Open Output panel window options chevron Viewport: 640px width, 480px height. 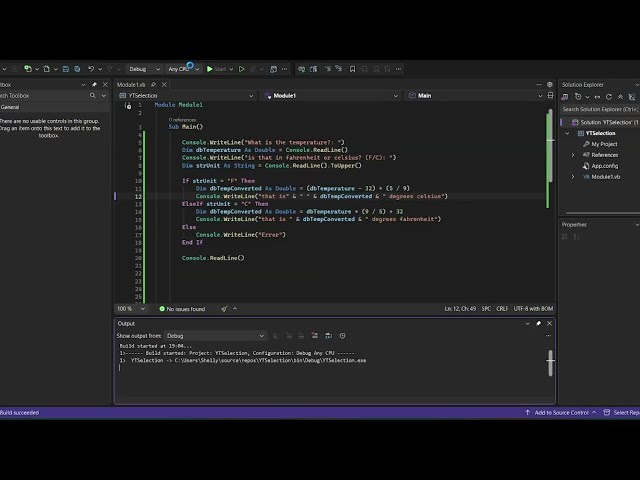pyautogui.click(x=527, y=323)
